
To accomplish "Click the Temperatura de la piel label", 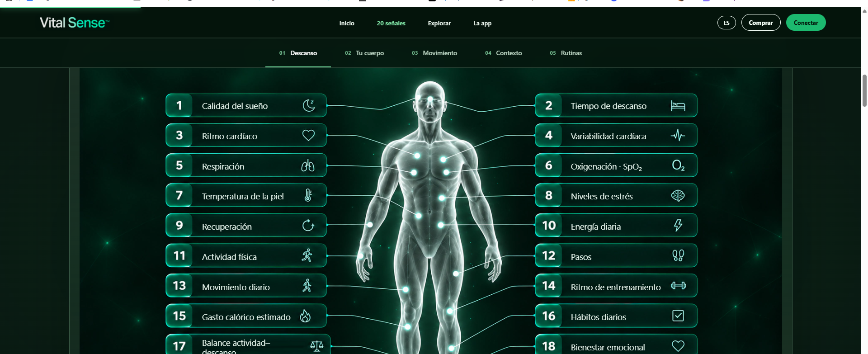I will coord(243,196).
